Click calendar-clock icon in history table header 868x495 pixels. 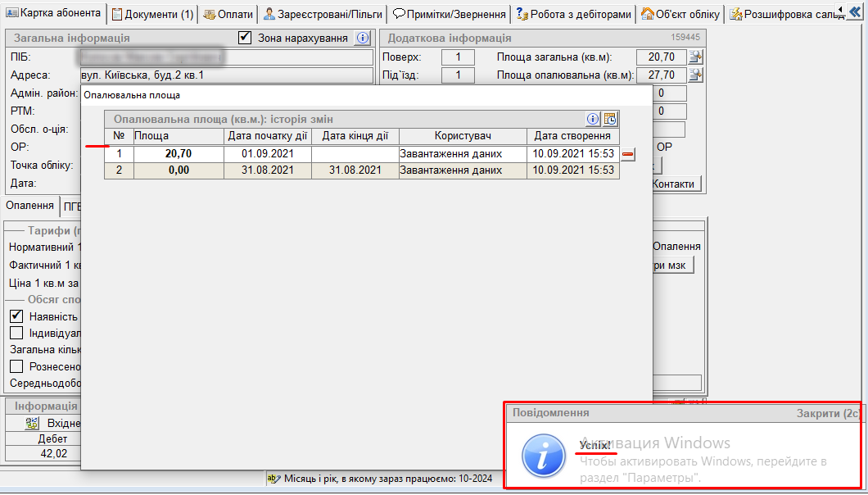610,119
